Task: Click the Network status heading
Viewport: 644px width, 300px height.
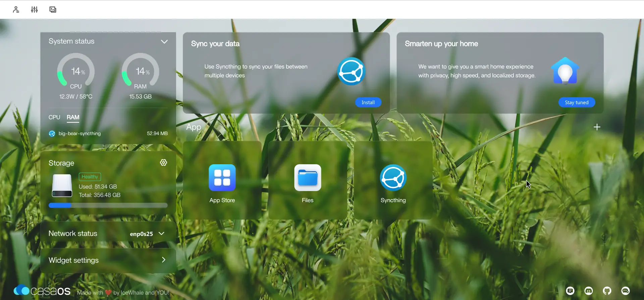Action: (x=73, y=233)
